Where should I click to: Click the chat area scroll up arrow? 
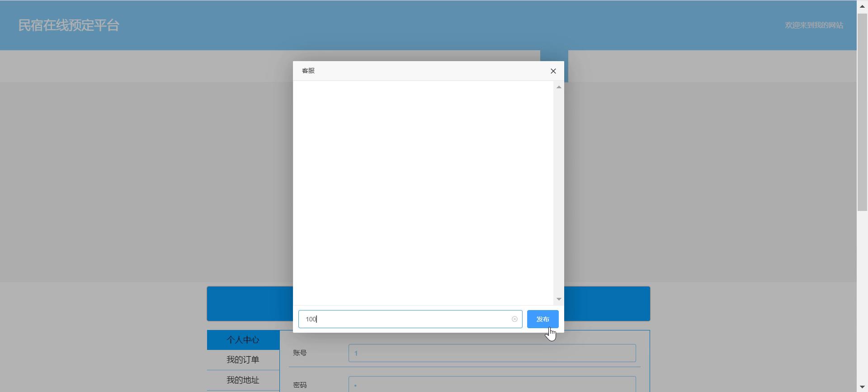tap(559, 87)
